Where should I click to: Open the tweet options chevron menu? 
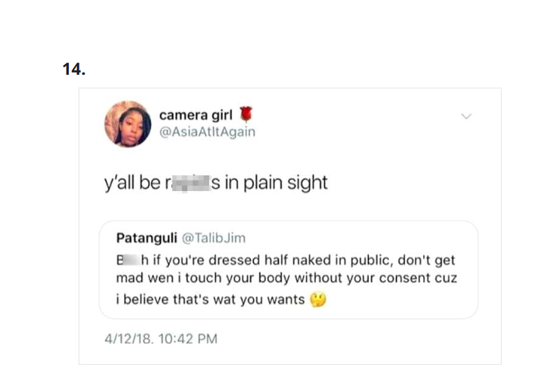[466, 116]
